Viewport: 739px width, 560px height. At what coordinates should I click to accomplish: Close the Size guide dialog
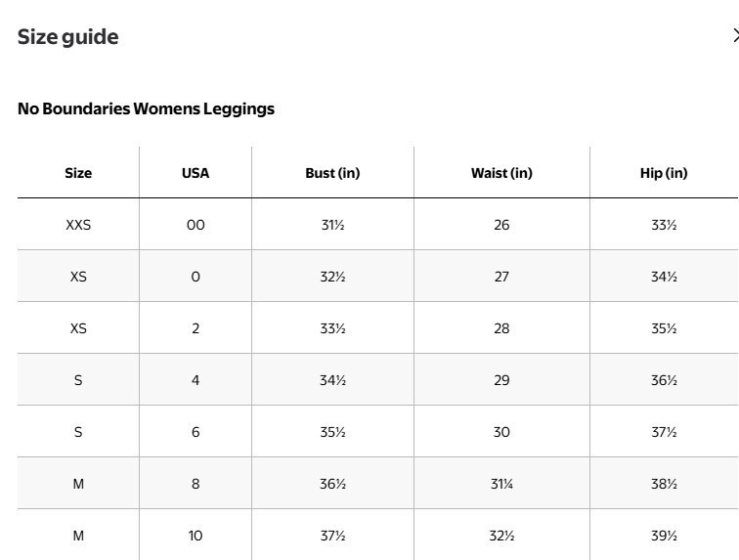pyautogui.click(x=734, y=36)
